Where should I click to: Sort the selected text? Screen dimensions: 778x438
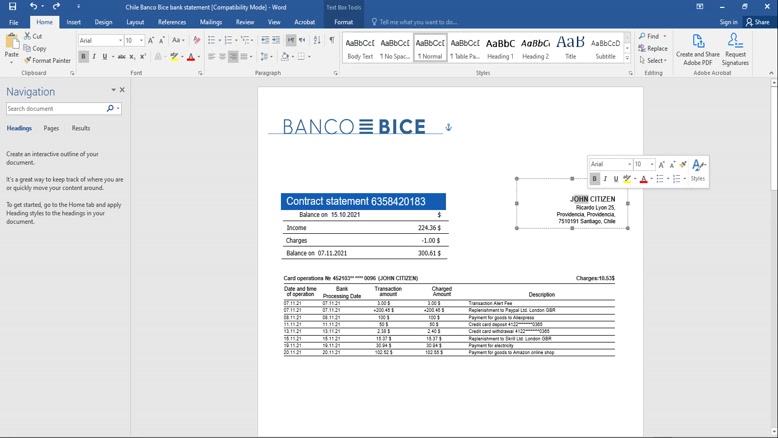coord(317,40)
